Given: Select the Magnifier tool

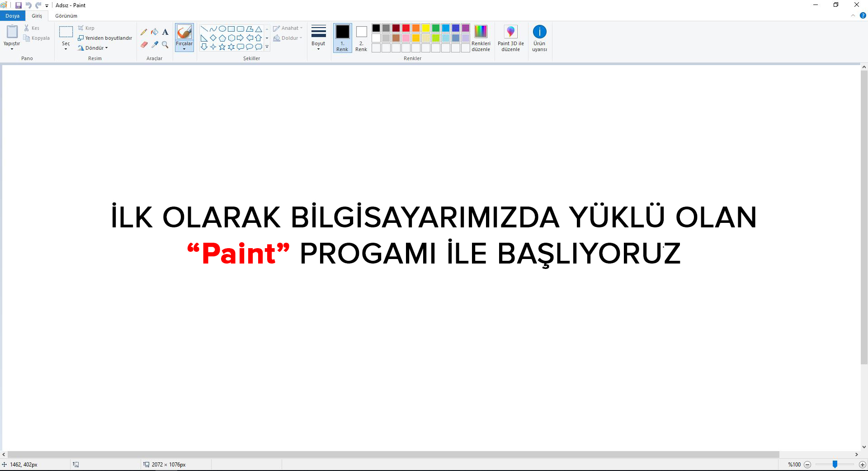Looking at the screenshot, I should pos(165,45).
